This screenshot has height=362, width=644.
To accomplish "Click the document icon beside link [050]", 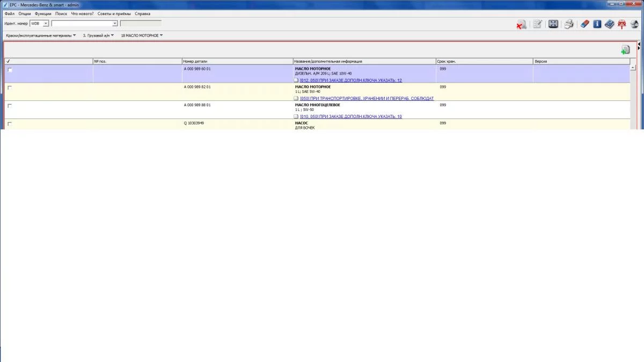I will tap(296, 99).
